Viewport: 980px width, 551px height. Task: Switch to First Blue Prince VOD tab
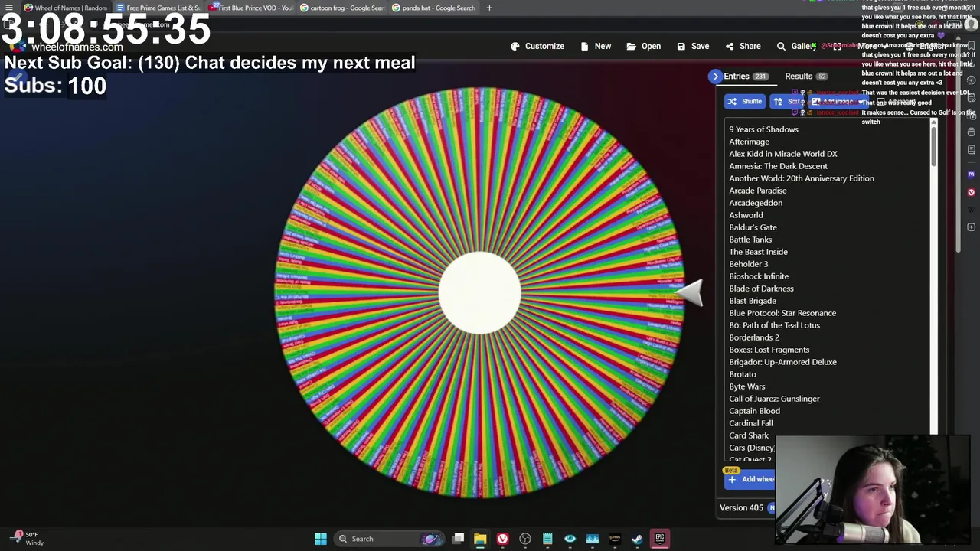click(x=250, y=8)
